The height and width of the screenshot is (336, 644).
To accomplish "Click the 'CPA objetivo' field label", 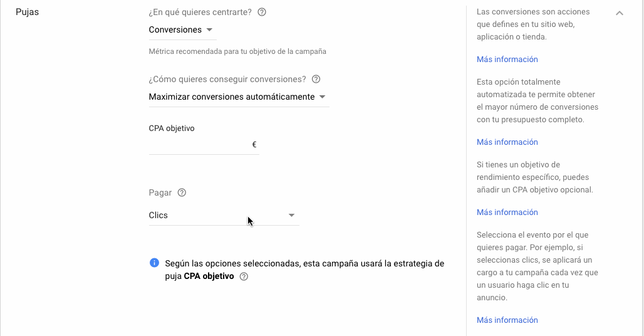I will tap(172, 128).
